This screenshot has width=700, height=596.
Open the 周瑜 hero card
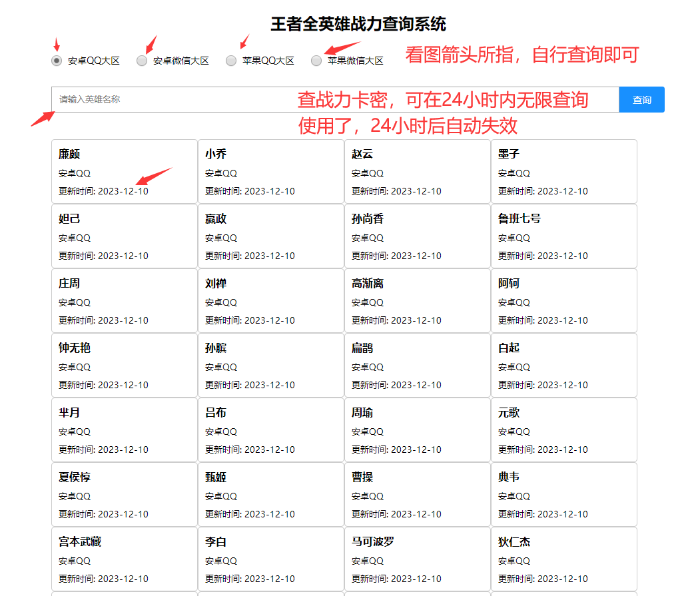tap(418, 430)
